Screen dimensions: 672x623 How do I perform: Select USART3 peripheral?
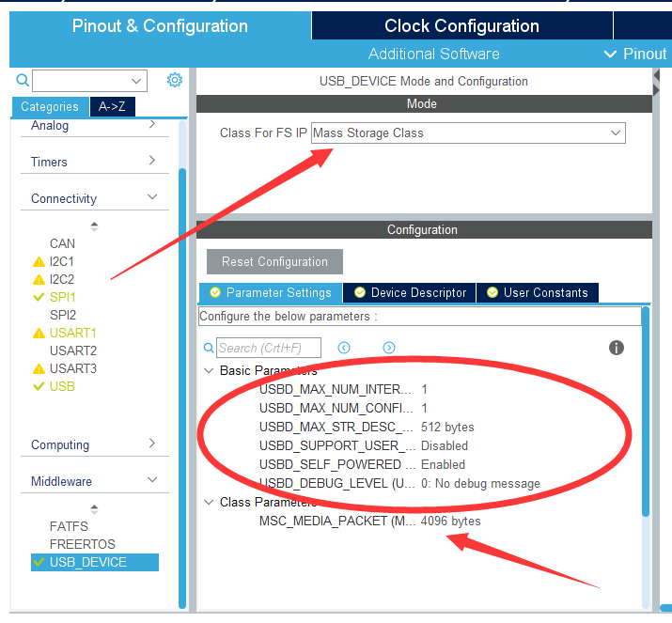pyautogui.click(x=73, y=368)
